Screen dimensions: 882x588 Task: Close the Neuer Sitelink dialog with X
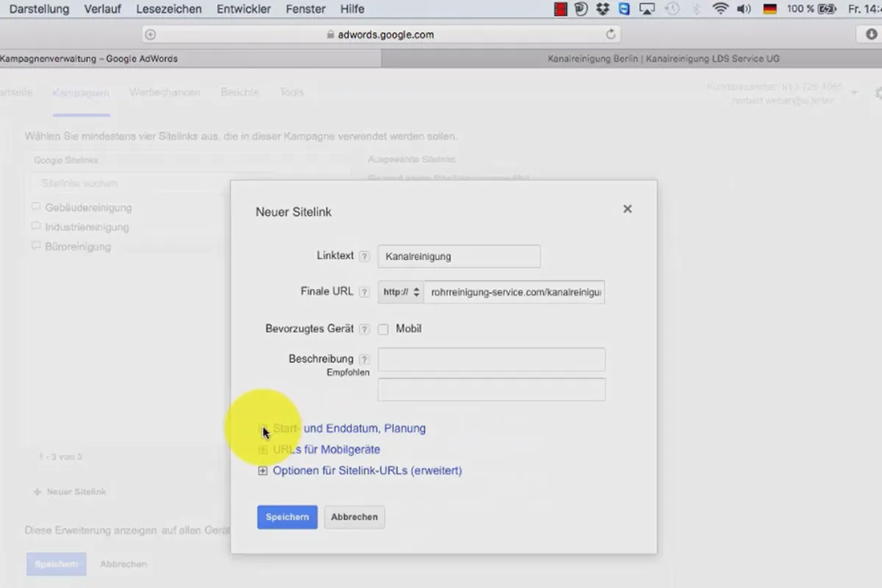coord(627,209)
